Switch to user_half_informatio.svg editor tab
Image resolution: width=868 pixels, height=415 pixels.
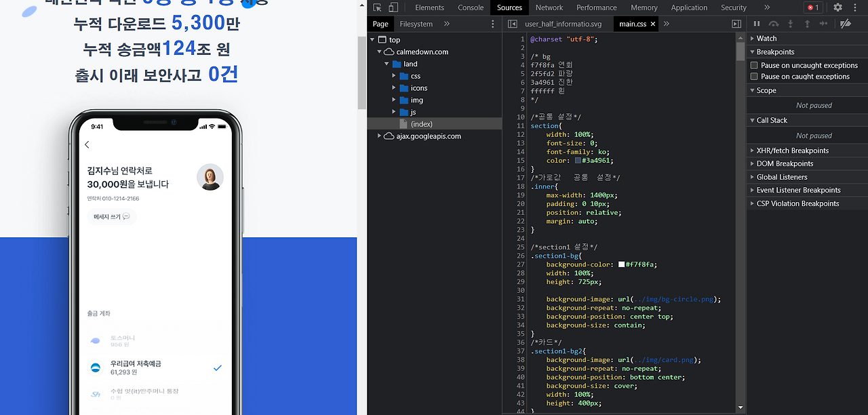tap(564, 24)
